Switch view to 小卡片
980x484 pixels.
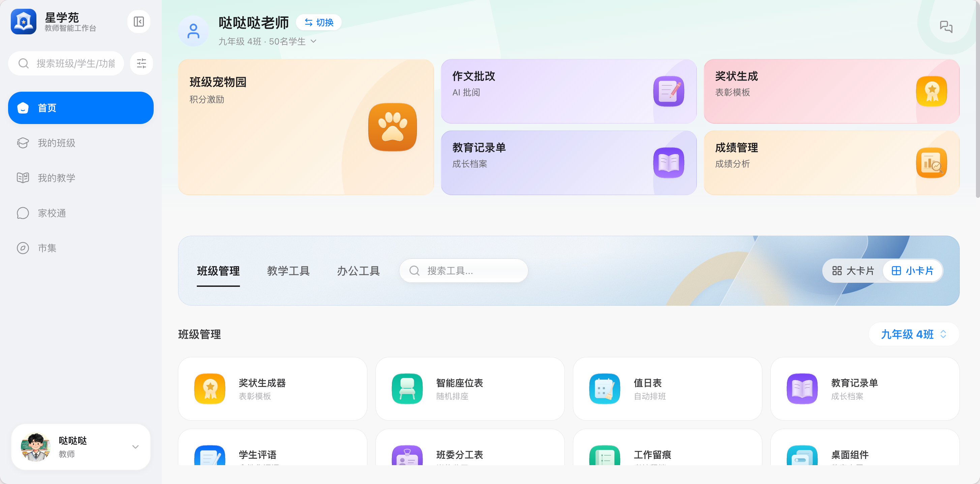pos(912,271)
